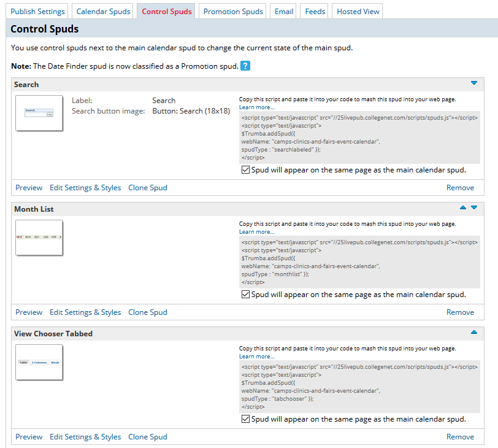The height and width of the screenshot is (448, 498).
Task: Click the Month List embed script box
Action: (x=359, y=262)
